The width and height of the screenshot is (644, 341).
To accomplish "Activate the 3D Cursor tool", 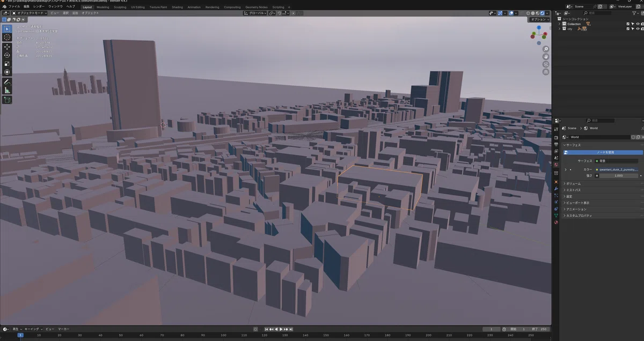I will tap(7, 38).
